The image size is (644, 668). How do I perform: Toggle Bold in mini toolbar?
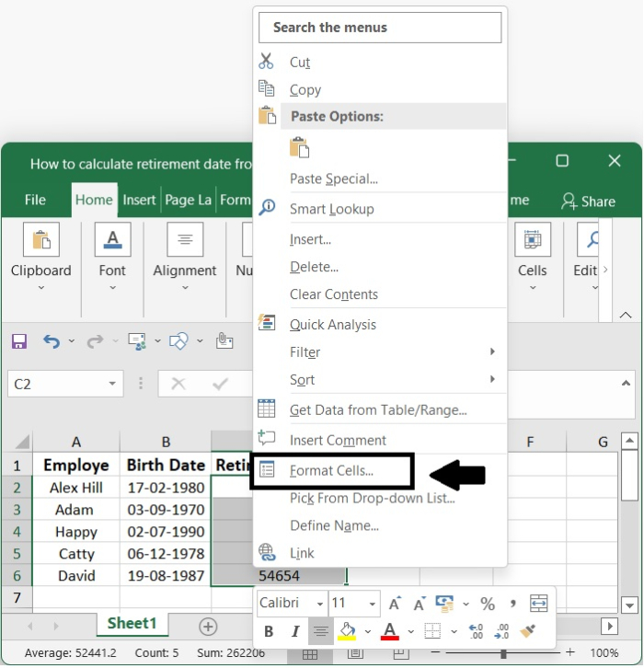point(269,631)
